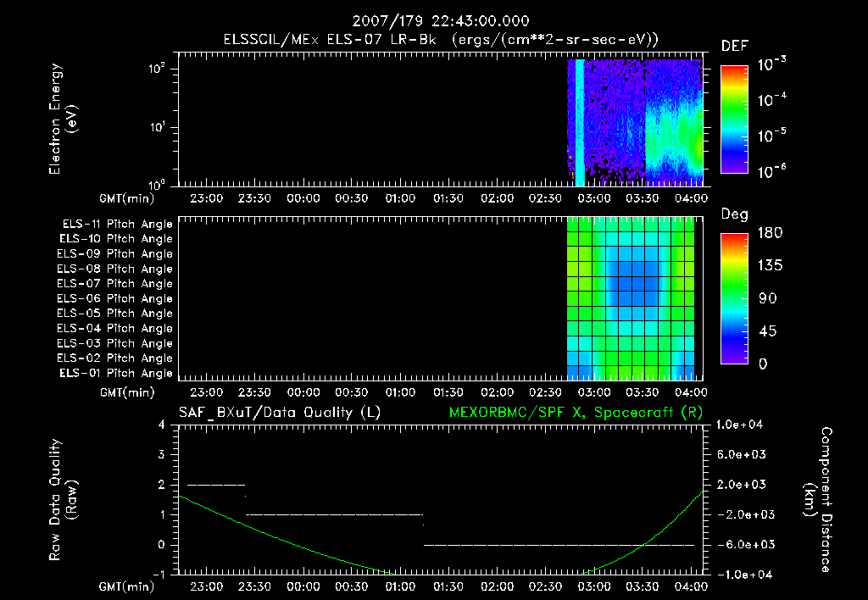Click the cyan vertical stripe in spectrogram
Image resolution: width=868 pixels, height=600 pixels.
coord(580,122)
